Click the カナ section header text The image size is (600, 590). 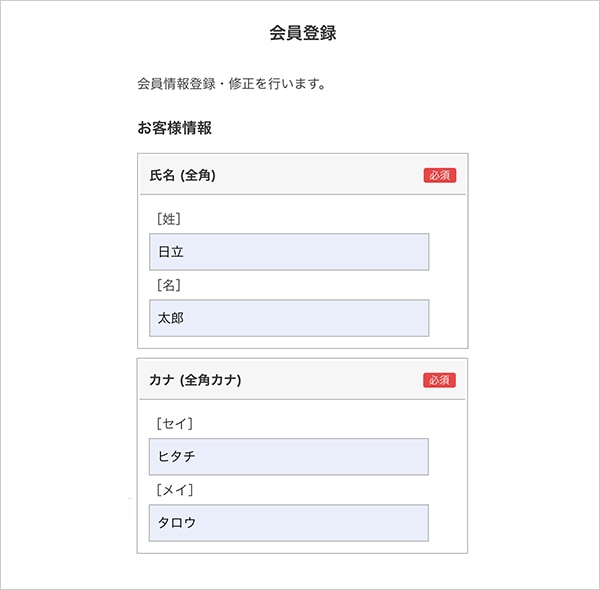[x=162, y=380]
